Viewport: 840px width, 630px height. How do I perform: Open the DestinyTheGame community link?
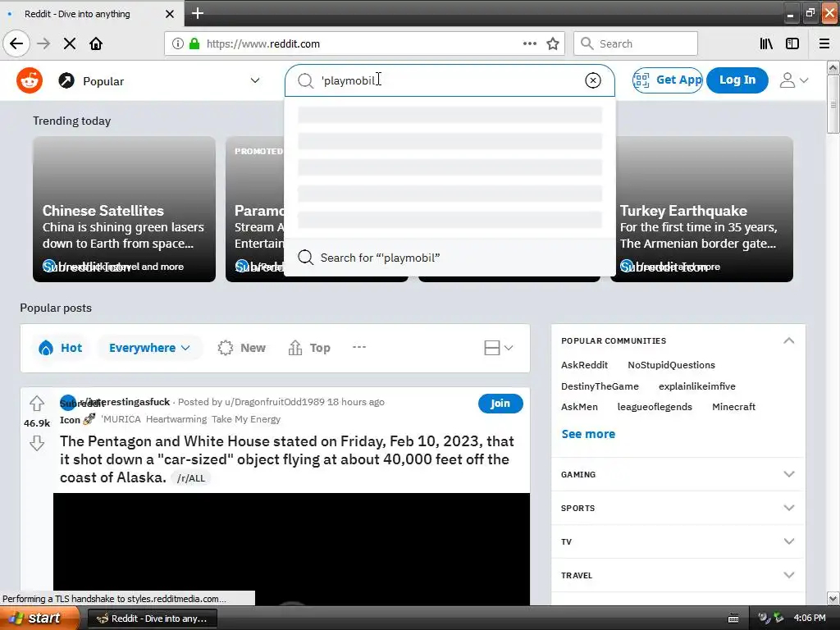coord(600,386)
